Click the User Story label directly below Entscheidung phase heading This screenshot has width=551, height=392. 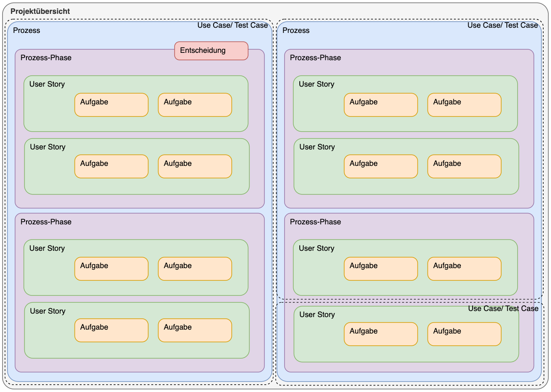coord(47,84)
